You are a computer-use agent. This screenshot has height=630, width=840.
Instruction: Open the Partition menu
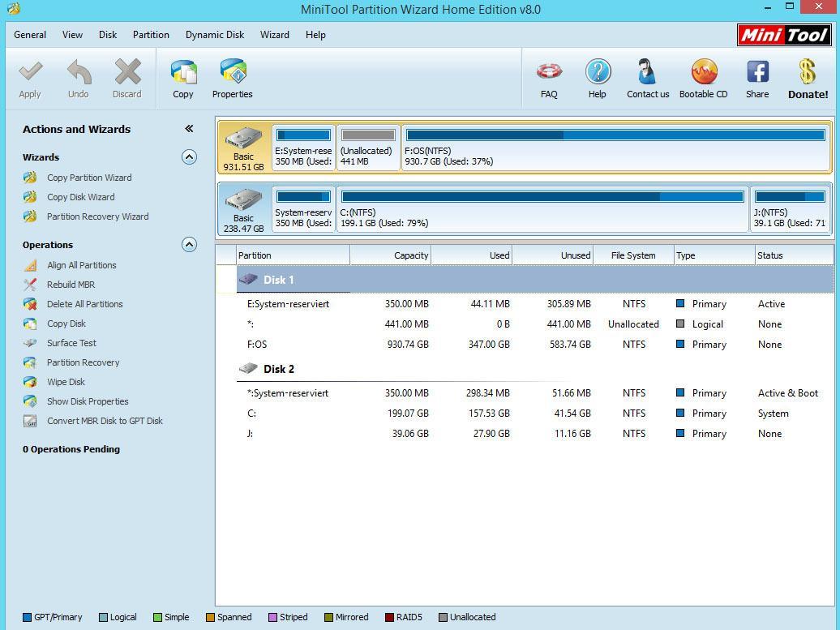(151, 35)
